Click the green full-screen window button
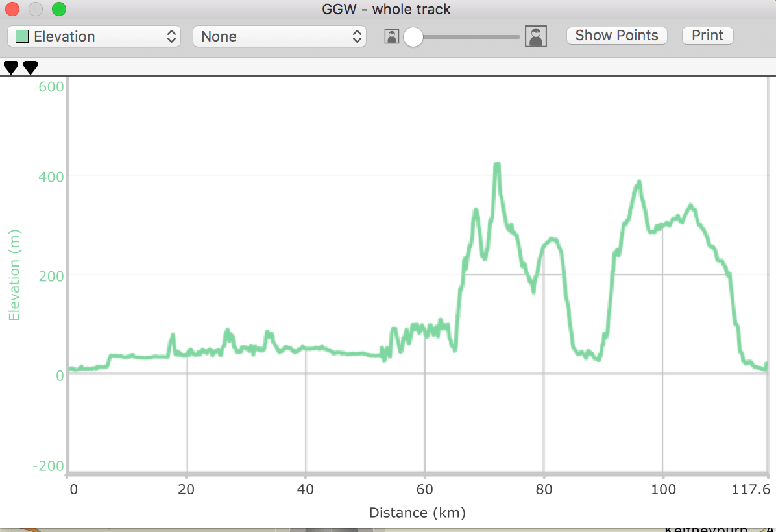The height and width of the screenshot is (532, 776). pyautogui.click(x=59, y=9)
